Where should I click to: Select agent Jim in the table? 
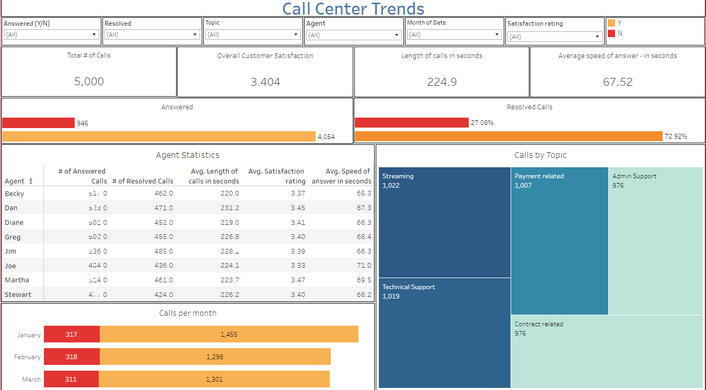tap(10, 251)
